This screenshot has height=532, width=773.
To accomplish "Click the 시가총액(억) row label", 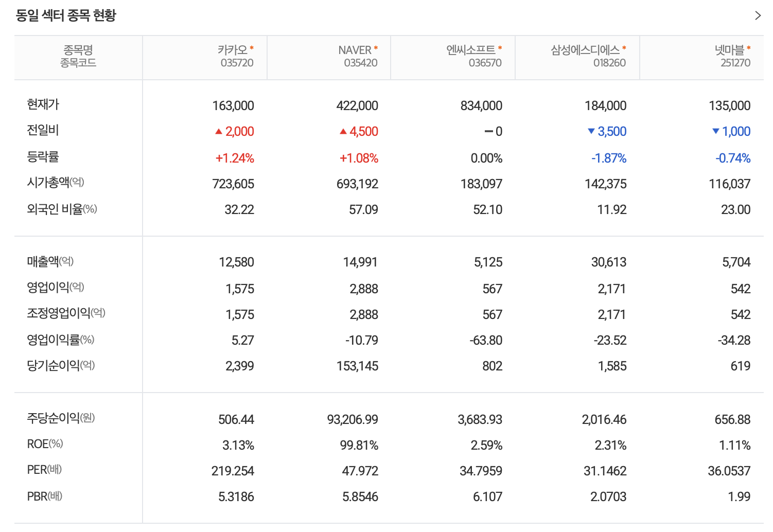I will 56,182.
